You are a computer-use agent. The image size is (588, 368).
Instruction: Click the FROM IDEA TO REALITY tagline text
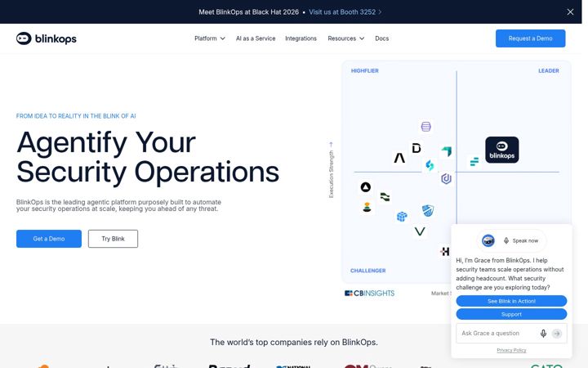[x=76, y=116]
